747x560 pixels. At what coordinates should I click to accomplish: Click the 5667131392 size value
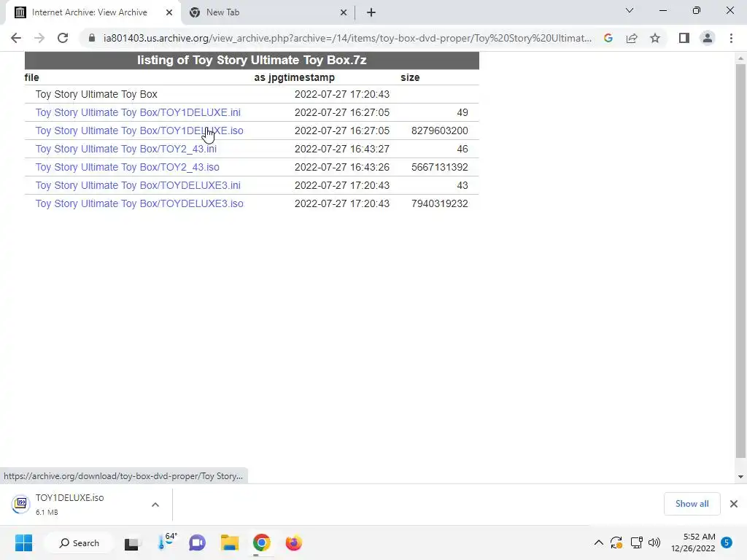pos(439,167)
